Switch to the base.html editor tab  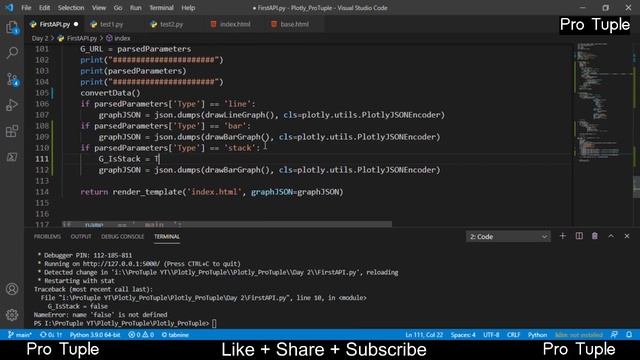click(294, 24)
